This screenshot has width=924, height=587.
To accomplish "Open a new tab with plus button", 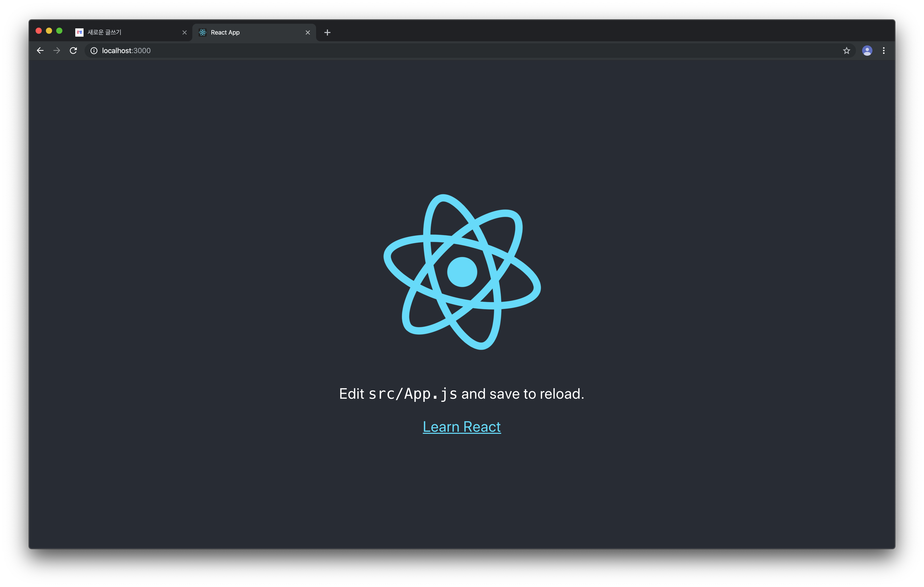I will pos(327,33).
